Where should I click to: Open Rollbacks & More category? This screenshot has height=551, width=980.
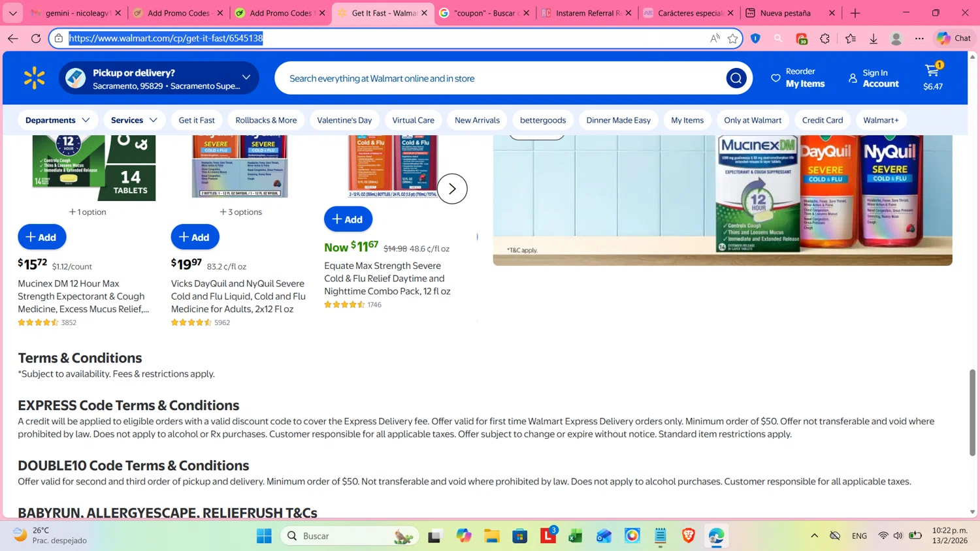click(x=266, y=120)
